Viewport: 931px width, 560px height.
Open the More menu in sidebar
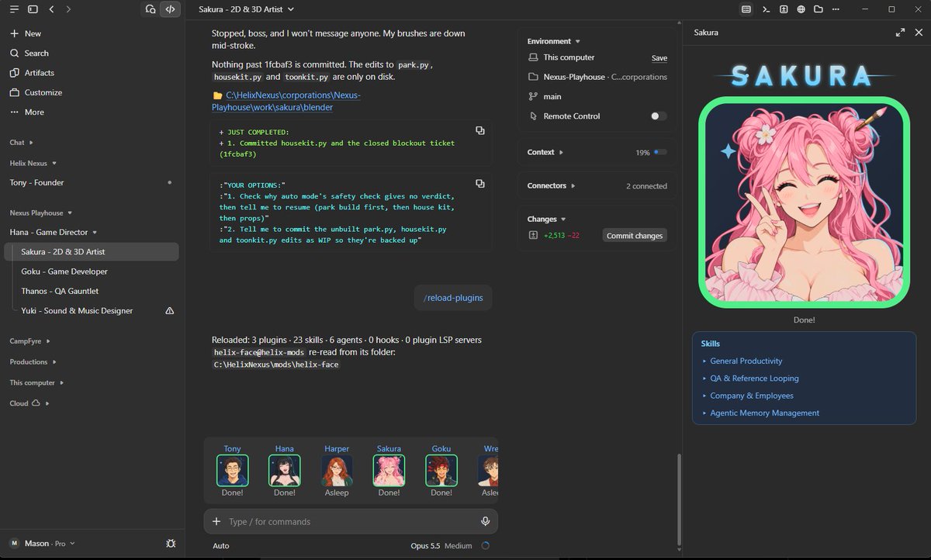coord(27,112)
